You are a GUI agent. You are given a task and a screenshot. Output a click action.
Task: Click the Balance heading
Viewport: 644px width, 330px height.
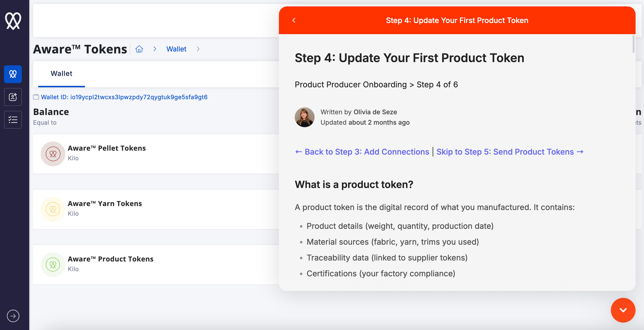(51, 112)
